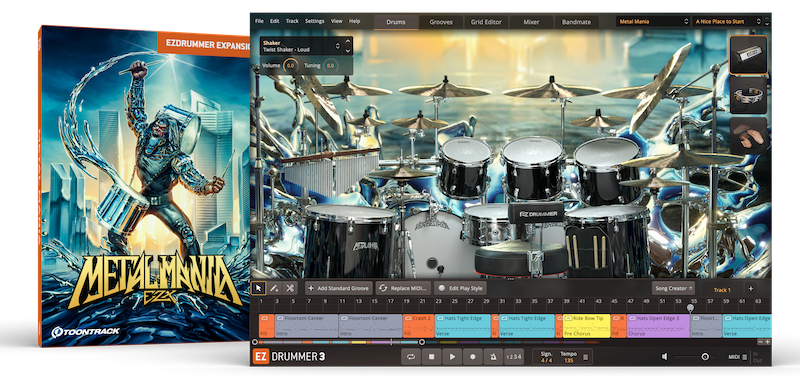
Task: Select the Track 1 tab
Action: click(x=722, y=289)
